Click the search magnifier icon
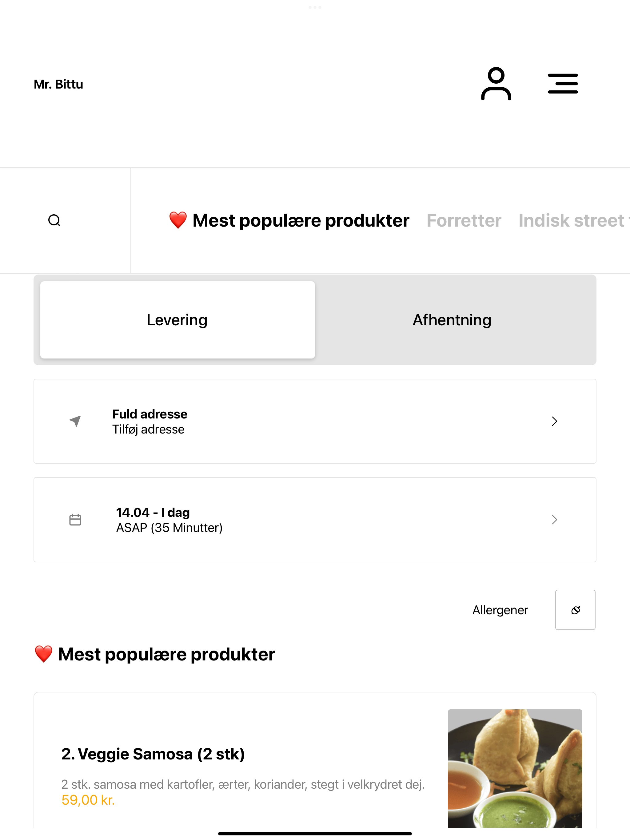Screen dimensions: 630x840 tap(54, 220)
